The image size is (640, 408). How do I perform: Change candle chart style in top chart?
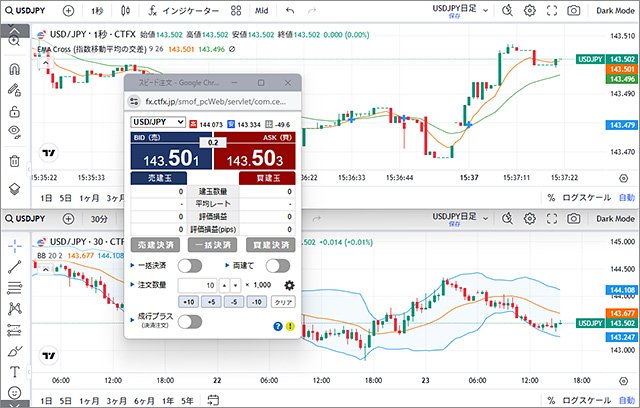126,11
